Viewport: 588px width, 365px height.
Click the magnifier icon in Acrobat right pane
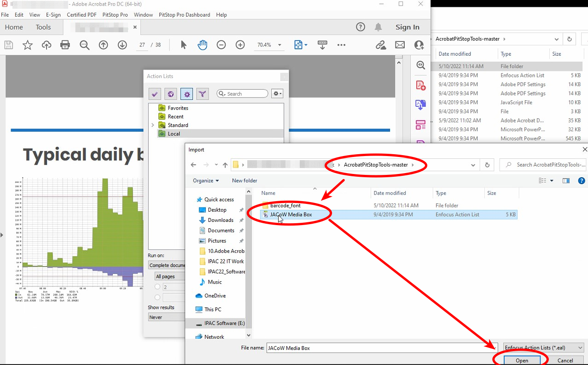point(420,65)
